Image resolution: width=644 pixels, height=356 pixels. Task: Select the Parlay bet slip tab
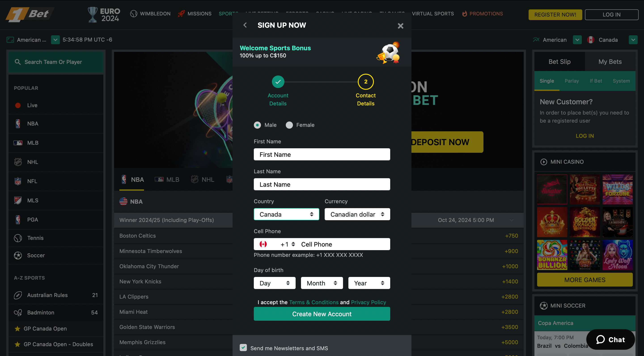click(x=572, y=81)
